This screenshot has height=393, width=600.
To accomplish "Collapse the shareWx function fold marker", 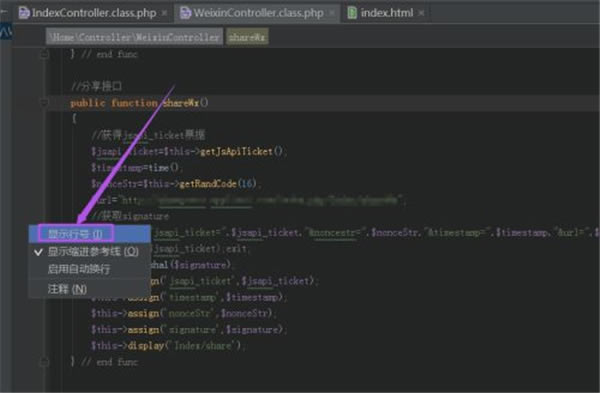I will click(44, 103).
